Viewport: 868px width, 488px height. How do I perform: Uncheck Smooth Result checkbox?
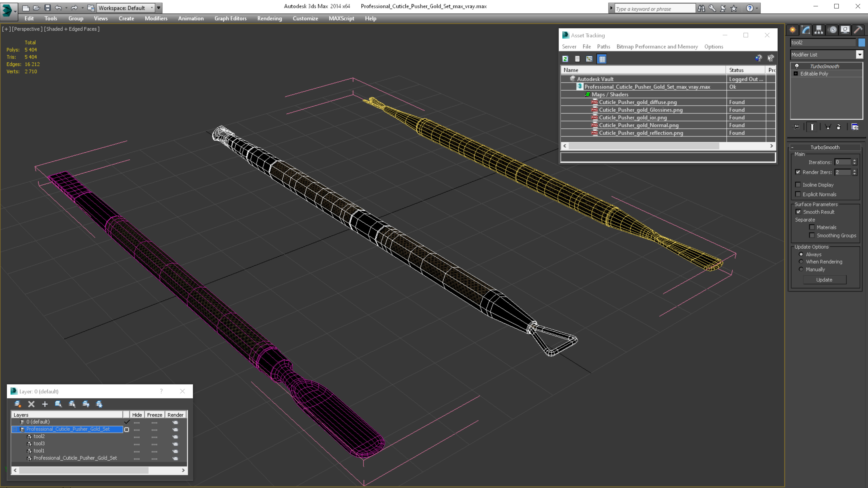pyautogui.click(x=798, y=212)
